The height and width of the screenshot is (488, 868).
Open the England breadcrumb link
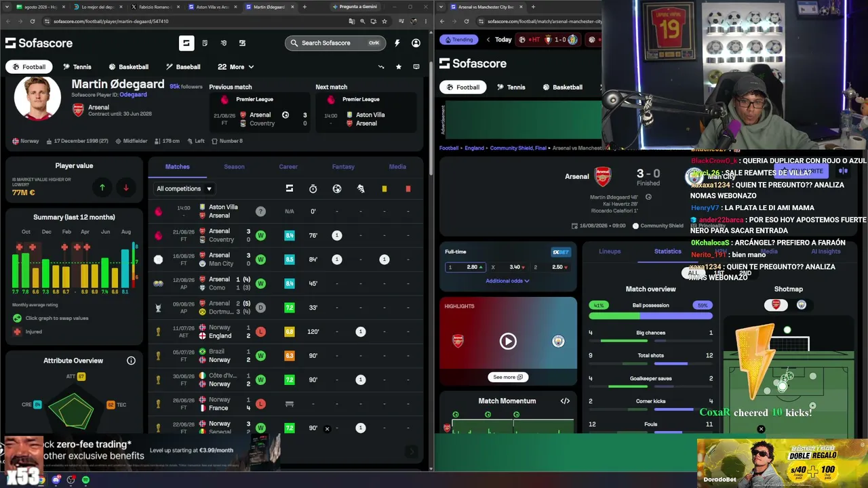pos(474,148)
